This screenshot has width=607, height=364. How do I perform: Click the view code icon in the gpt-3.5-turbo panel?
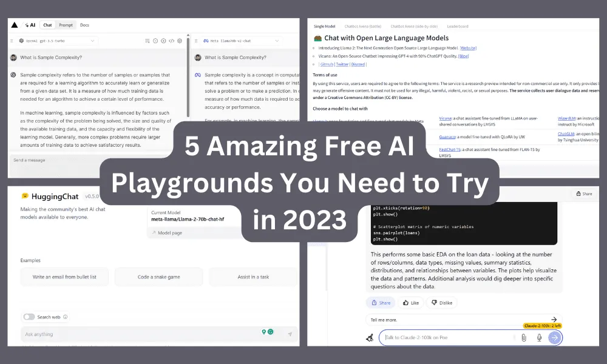(172, 41)
